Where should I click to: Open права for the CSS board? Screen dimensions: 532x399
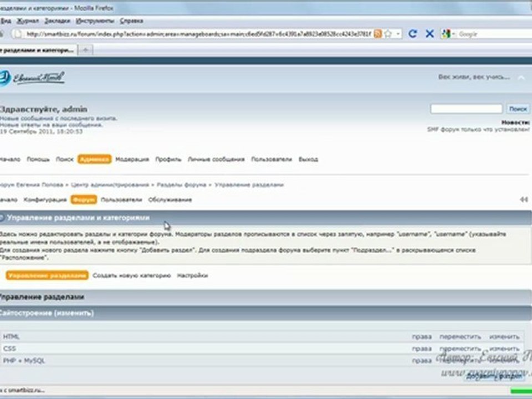tap(422, 349)
